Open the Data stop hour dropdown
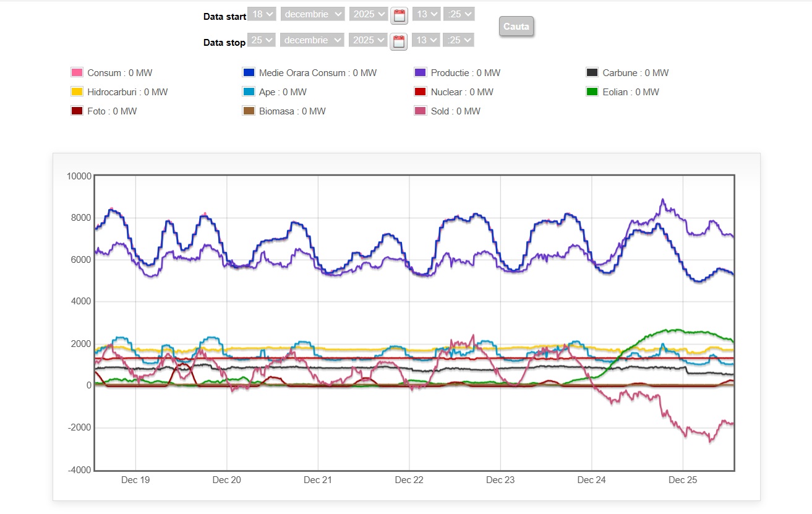This screenshot has width=812, height=514. pyautogui.click(x=426, y=40)
